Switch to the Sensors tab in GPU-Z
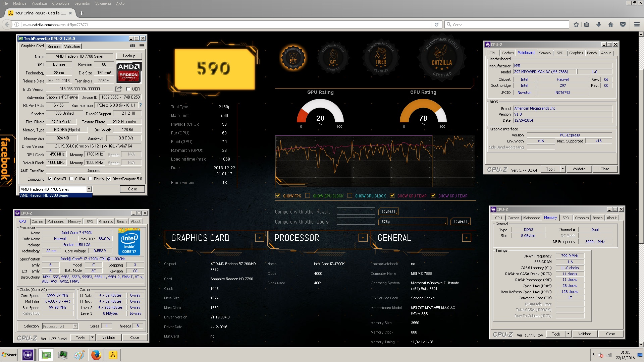The width and height of the screenshot is (644, 362). click(x=54, y=47)
